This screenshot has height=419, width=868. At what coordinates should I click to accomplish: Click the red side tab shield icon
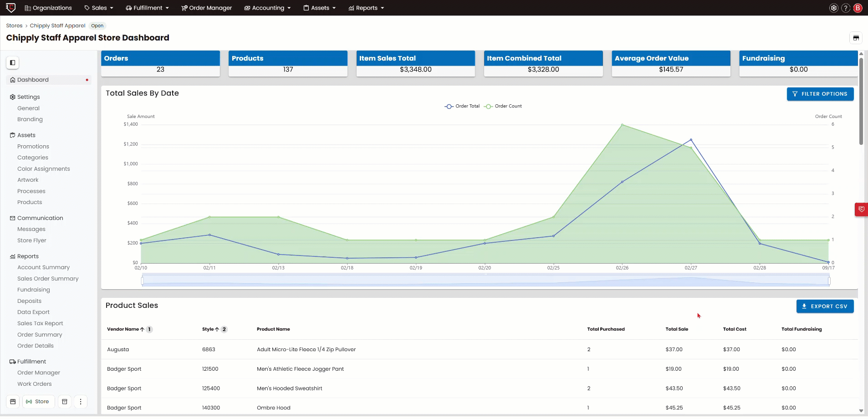pos(861,209)
